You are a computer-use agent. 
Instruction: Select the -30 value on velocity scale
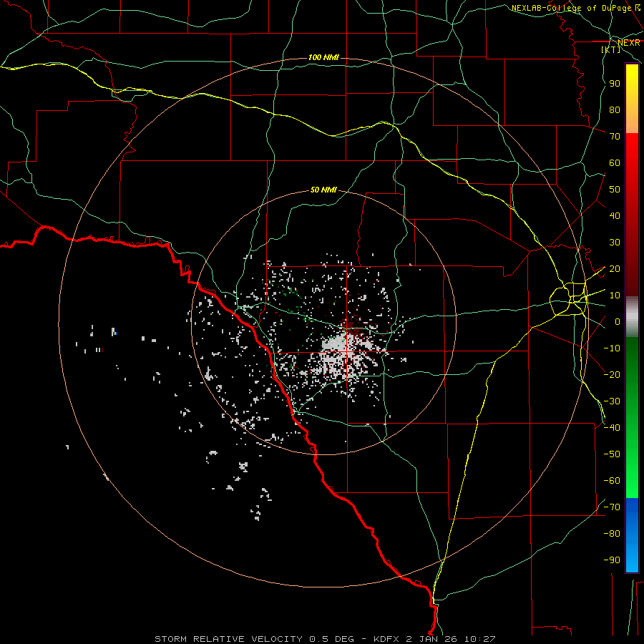[x=612, y=401]
